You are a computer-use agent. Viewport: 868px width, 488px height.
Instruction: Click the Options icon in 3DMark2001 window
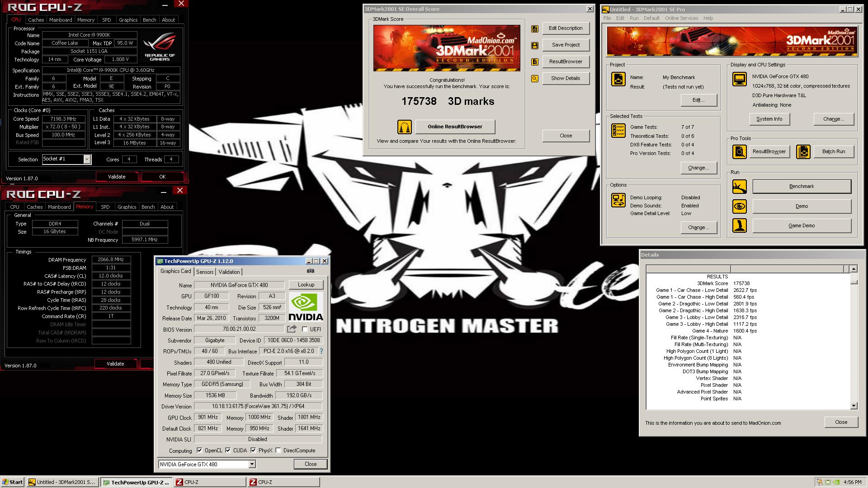(x=618, y=200)
